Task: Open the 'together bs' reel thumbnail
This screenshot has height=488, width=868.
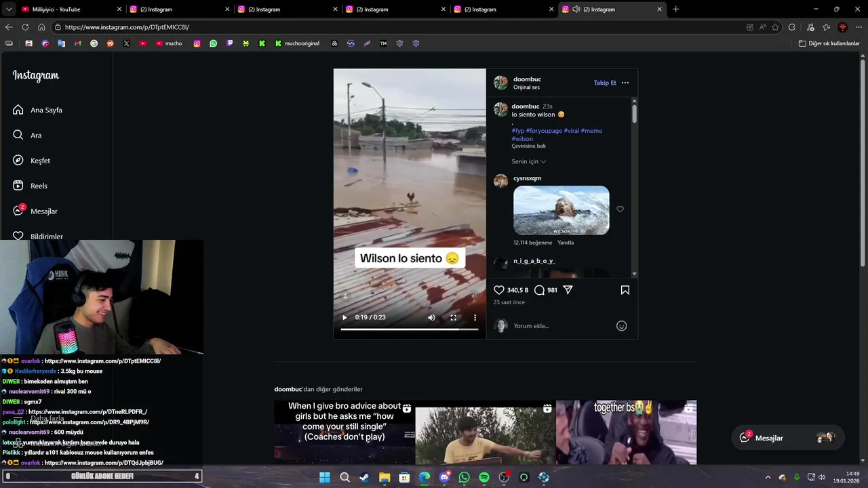Action: point(626,432)
